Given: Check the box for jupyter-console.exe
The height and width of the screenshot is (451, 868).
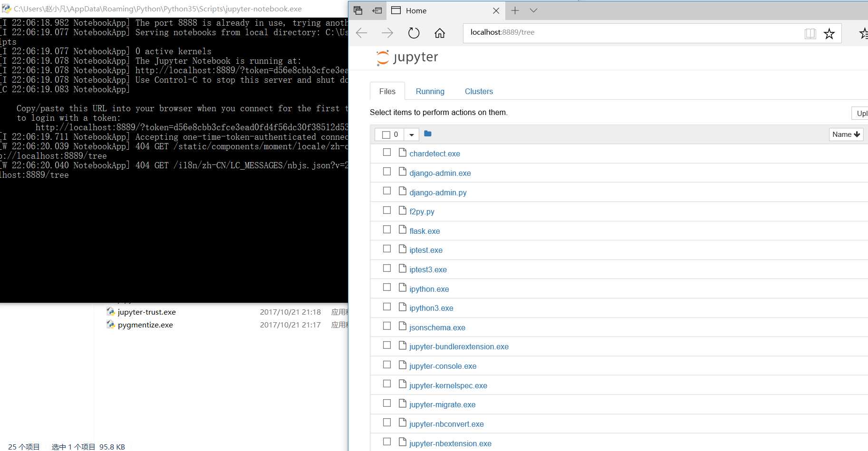Looking at the screenshot, I should coord(387,365).
